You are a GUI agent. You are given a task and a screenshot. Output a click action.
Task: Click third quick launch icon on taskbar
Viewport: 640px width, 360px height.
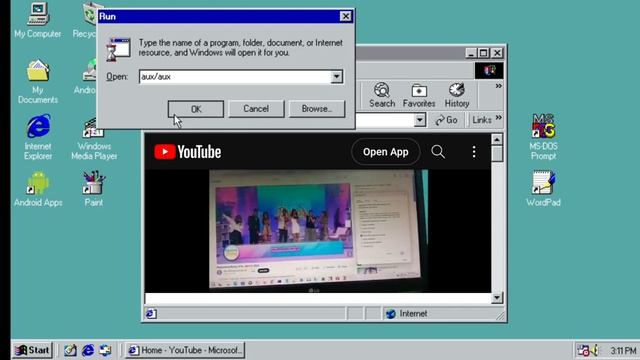[x=105, y=350]
